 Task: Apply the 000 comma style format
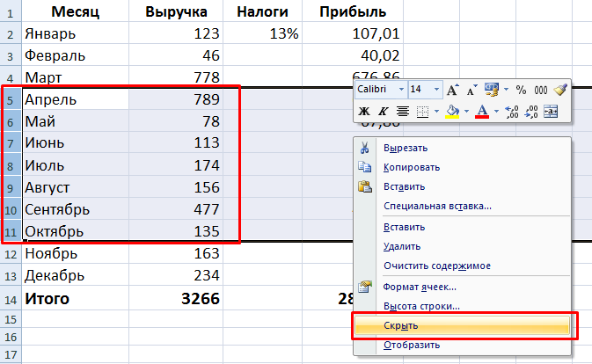click(x=541, y=90)
